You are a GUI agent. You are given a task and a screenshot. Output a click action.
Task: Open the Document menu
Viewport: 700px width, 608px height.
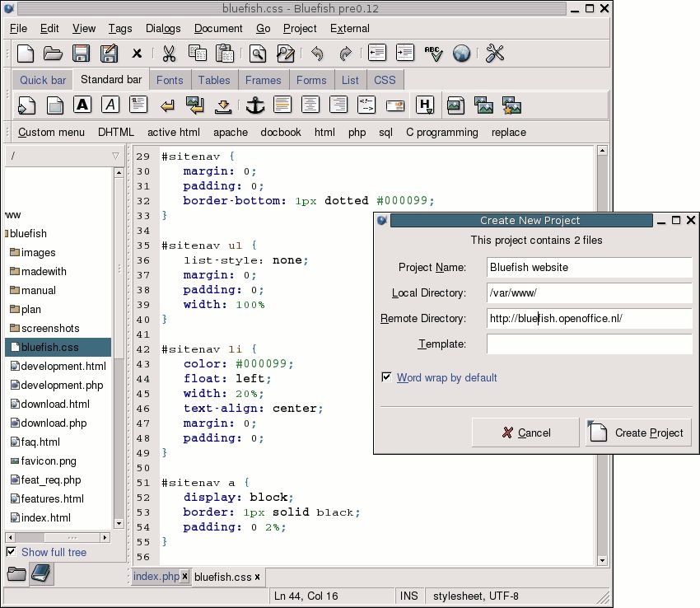tap(218, 28)
